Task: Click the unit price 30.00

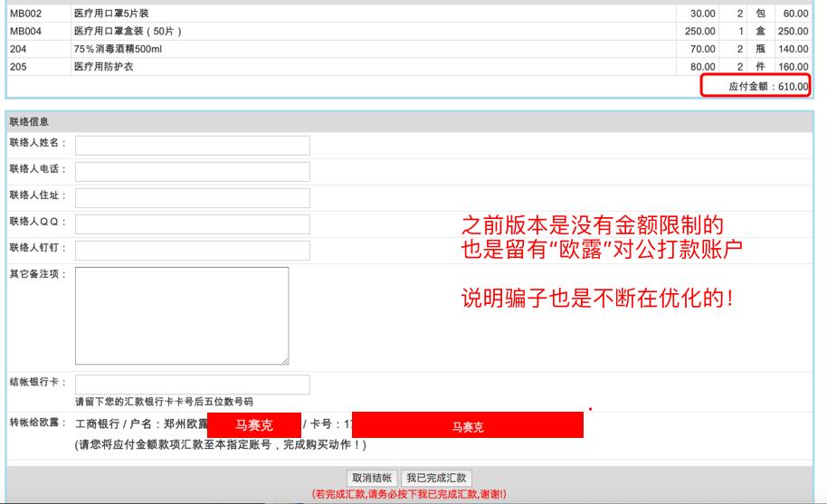Action: pyautogui.click(x=702, y=14)
